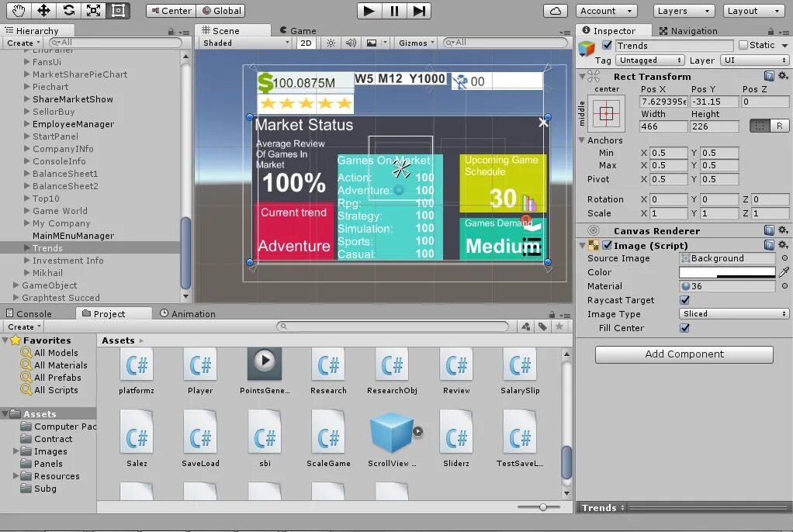Switch to the Navigation tab
793x532 pixels.
point(689,31)
